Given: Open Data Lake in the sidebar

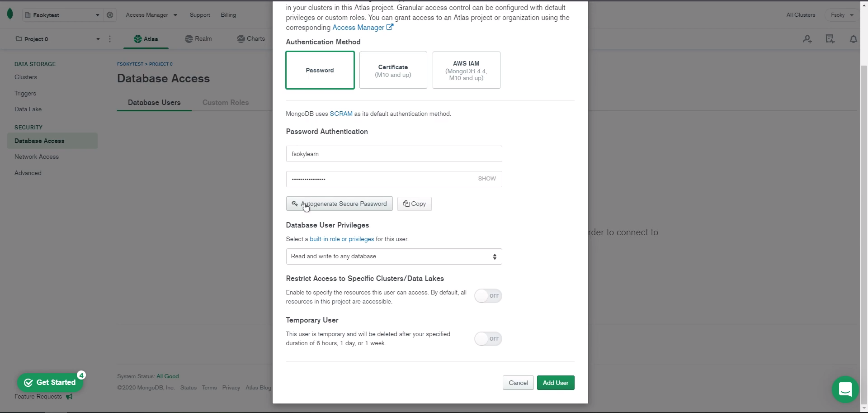Looking at the screenshot, I should [x=28, y=109].
